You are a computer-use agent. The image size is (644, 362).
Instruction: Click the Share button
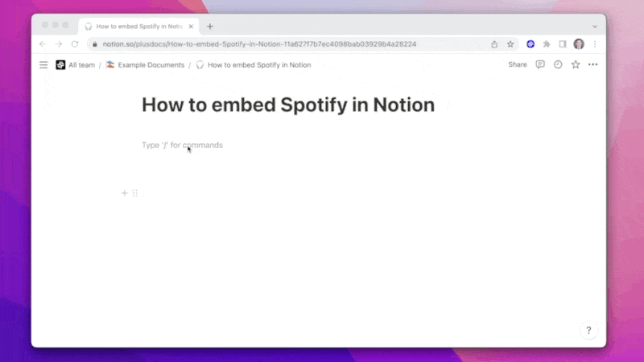[518, 64]
